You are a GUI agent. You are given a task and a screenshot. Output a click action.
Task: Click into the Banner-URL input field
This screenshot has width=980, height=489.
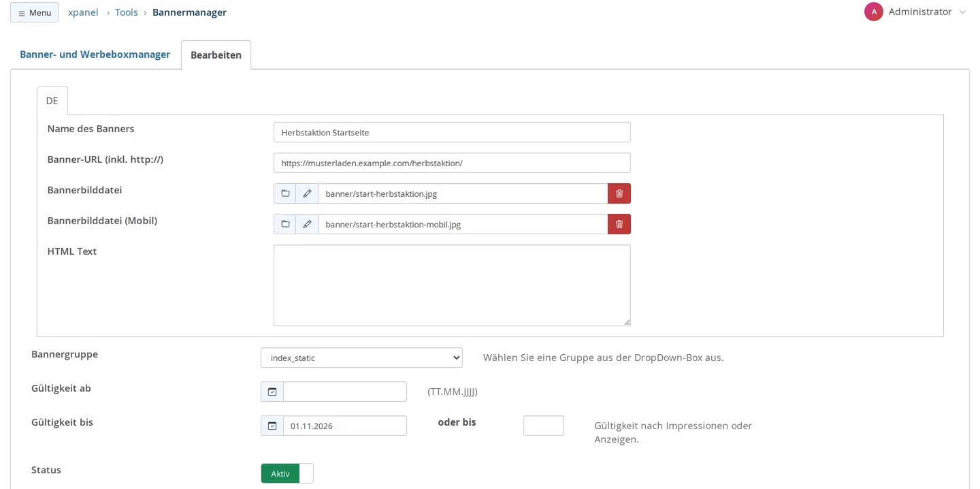[452, 163]
